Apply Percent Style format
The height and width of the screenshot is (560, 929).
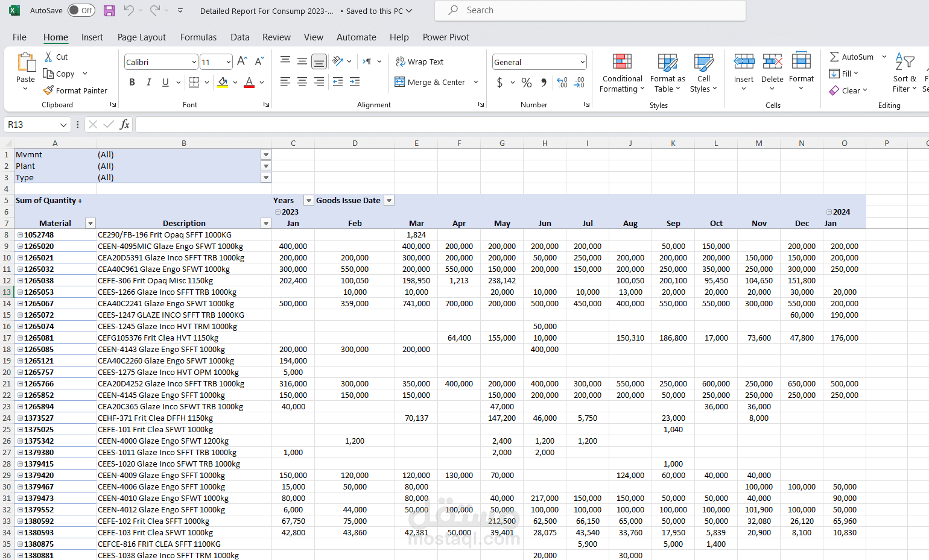[527, 82]
